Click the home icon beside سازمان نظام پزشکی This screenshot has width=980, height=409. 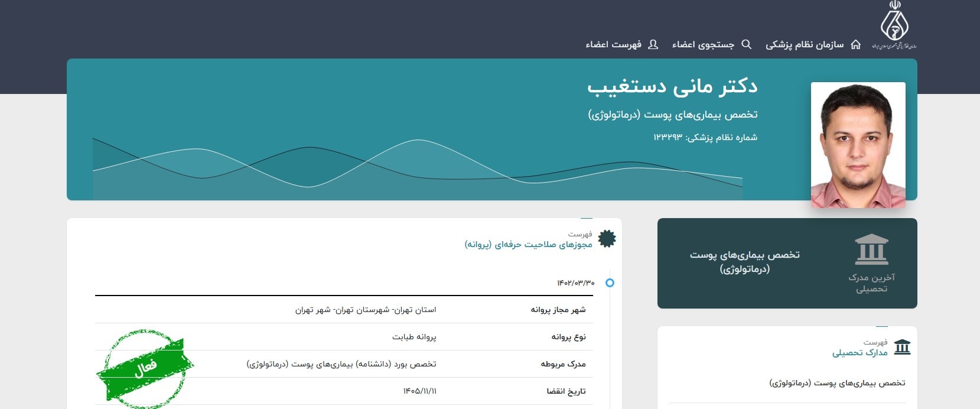pos(855,44)
